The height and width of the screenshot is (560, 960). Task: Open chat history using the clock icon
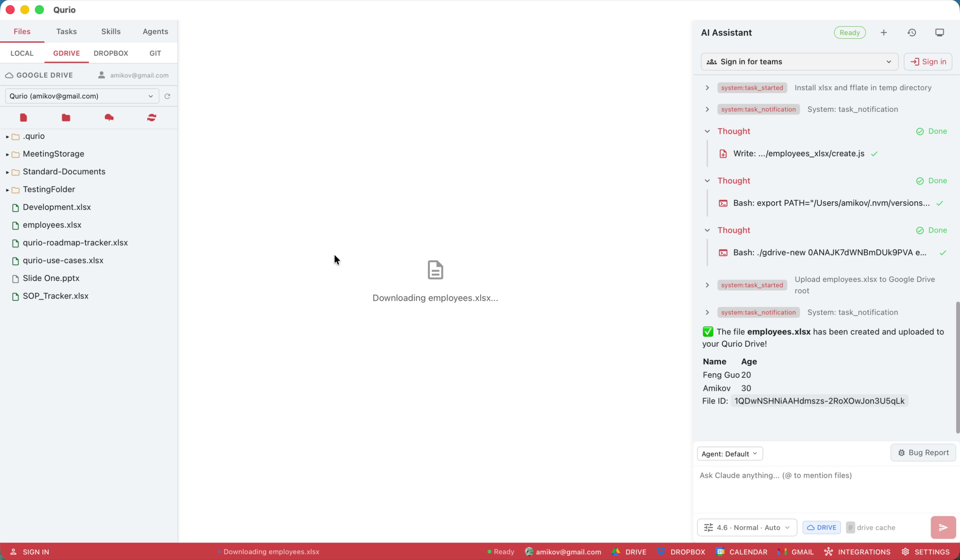point(912,32)
